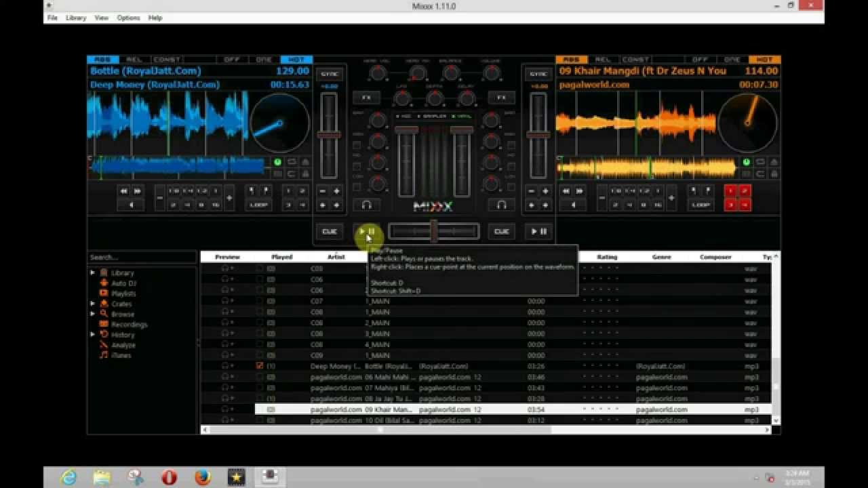Open Auto DJ in the sidebar

123,283
